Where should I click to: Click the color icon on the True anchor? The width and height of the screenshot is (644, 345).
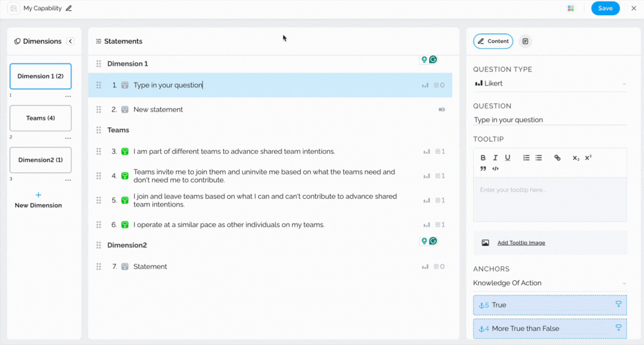pos(618,305)
